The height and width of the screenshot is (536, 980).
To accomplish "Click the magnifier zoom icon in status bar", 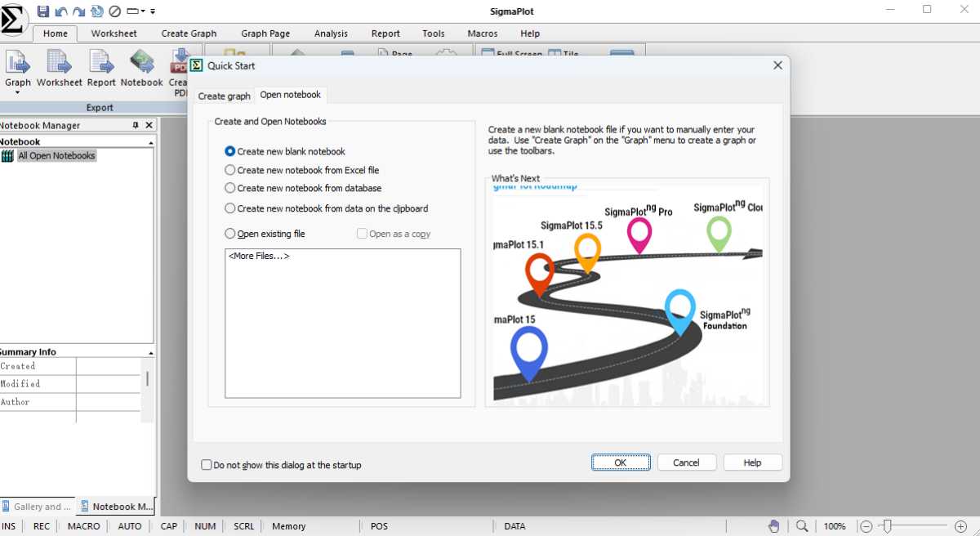I will click(x=802, y=526).
